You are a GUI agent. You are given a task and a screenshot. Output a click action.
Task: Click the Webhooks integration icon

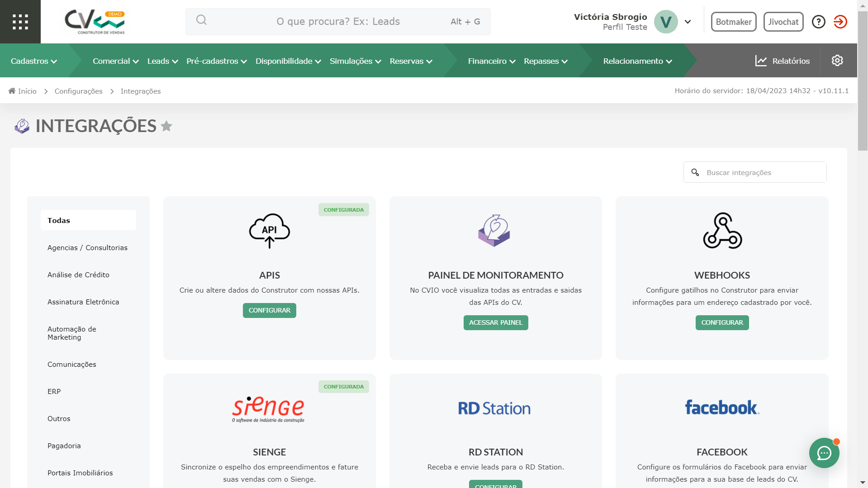click(x=722, y=231)
